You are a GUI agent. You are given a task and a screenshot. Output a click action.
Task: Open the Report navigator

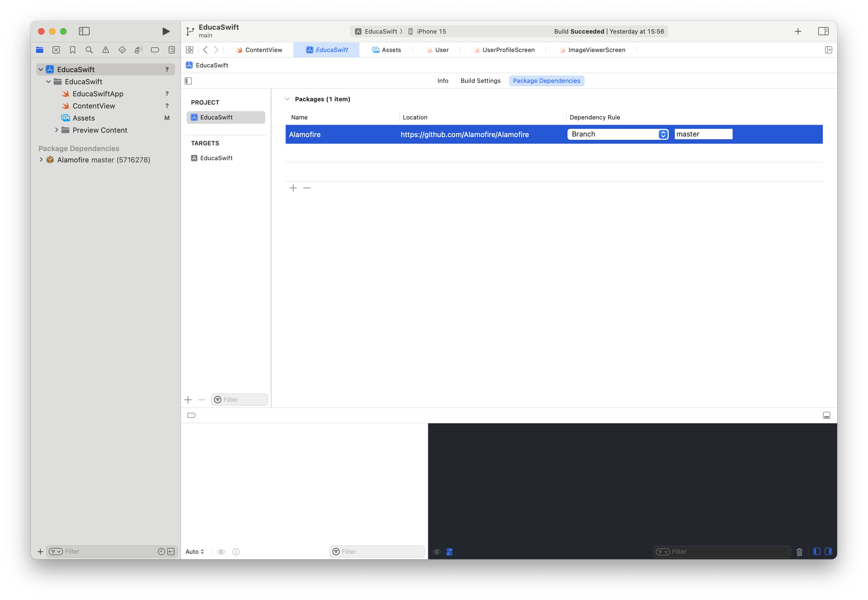[x=171, y=50]
